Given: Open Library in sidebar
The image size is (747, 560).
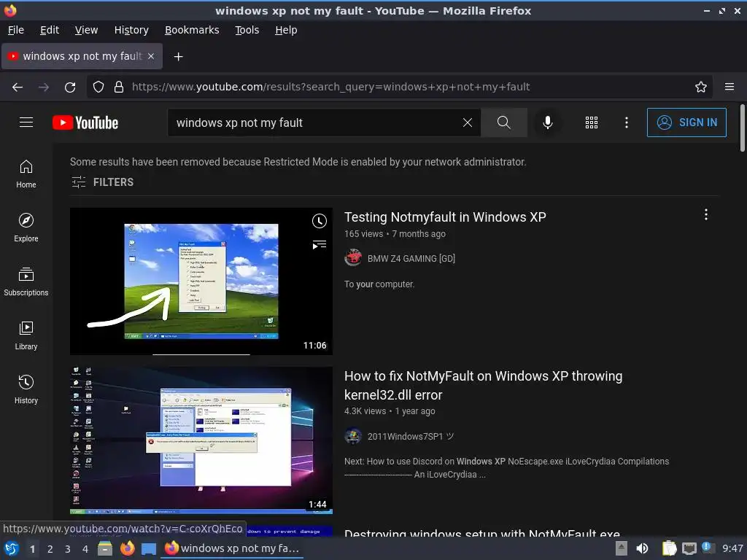Looking at the screenshot, I should pos(26,335).
